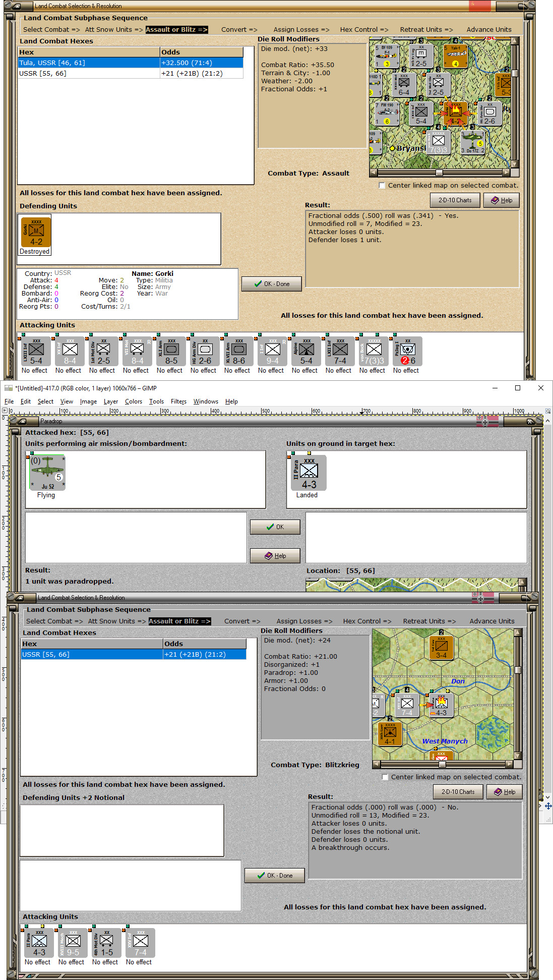The image size is (553, 980).
Task: Click Help in the Blitzkrieg combat window
Action: pos(505,792)
